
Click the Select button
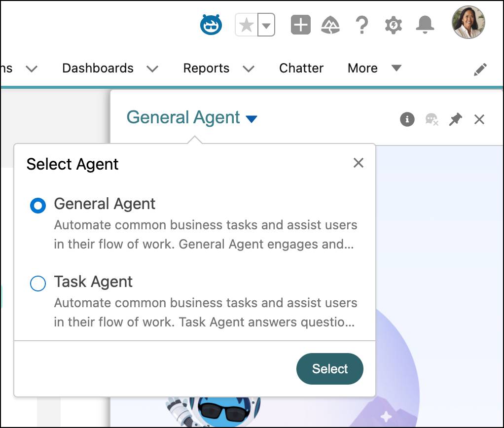[x=330, y=368]
